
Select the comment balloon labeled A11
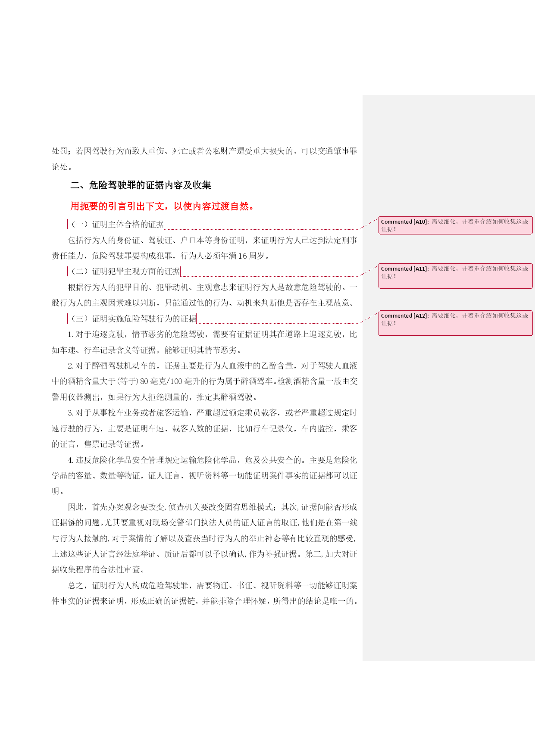(455, 276)
